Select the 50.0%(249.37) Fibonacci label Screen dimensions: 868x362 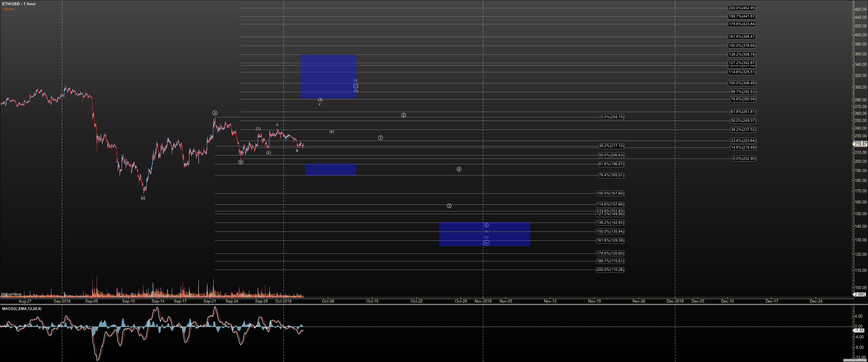coord(743,121)
